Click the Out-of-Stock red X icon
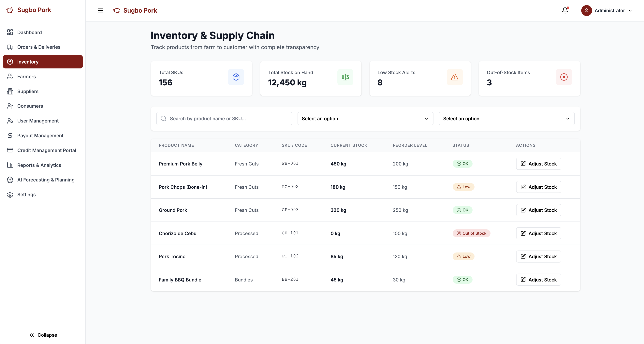Image resolution: width=644 pixels, height=344 pixels. tap(563, 77)
